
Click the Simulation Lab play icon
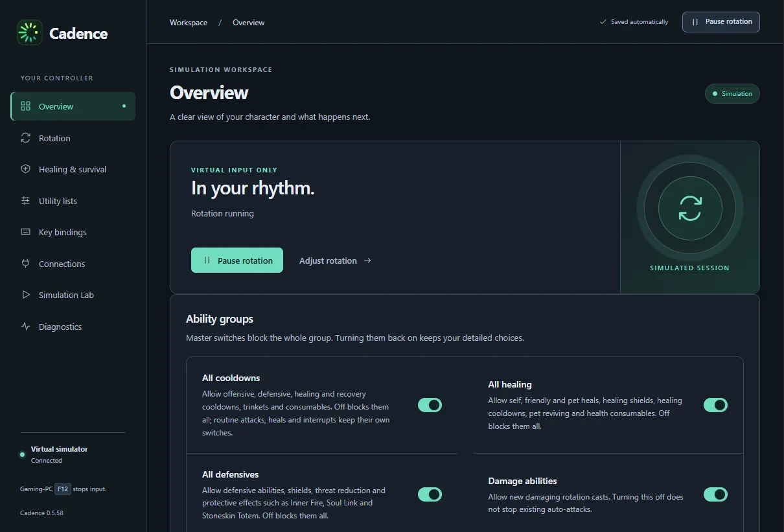(x=26, y=295)
